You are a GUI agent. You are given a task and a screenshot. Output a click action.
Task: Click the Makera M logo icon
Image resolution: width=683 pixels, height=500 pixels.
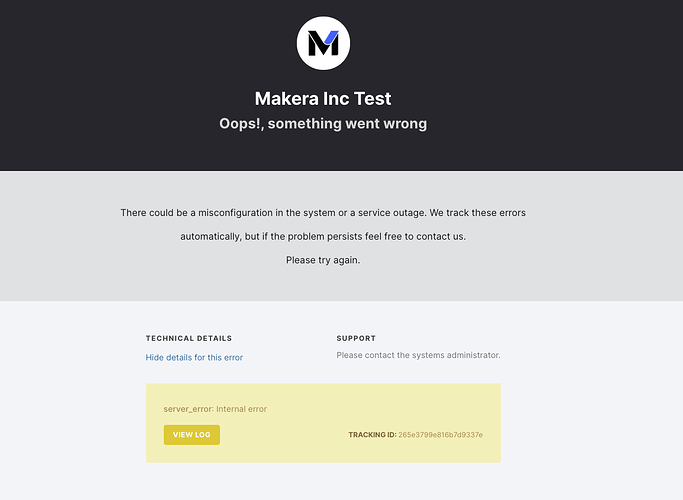[x=323, y=43]
